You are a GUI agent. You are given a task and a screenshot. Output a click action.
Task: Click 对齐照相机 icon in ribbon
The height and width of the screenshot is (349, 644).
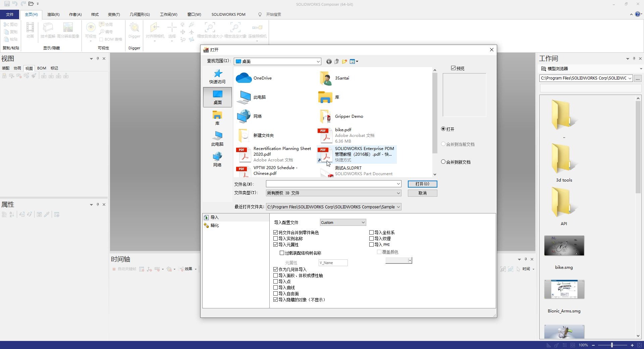155,32
